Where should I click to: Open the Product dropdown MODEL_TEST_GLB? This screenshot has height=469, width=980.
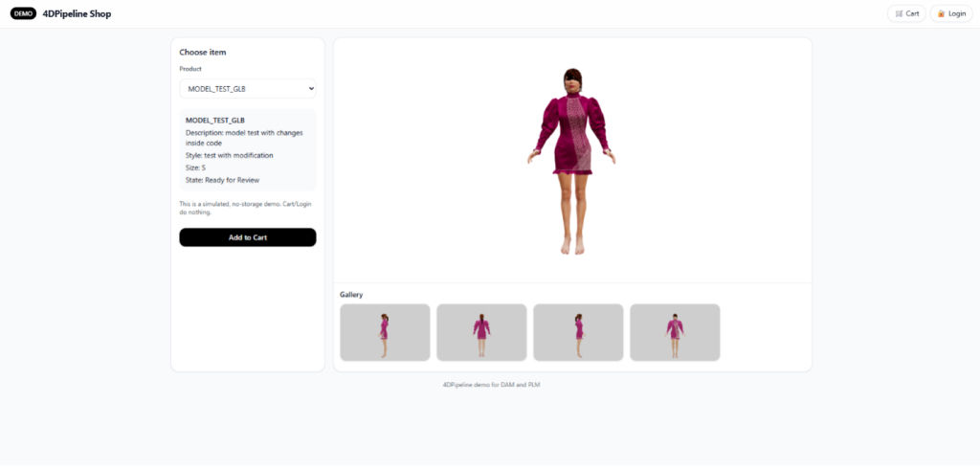248,89
